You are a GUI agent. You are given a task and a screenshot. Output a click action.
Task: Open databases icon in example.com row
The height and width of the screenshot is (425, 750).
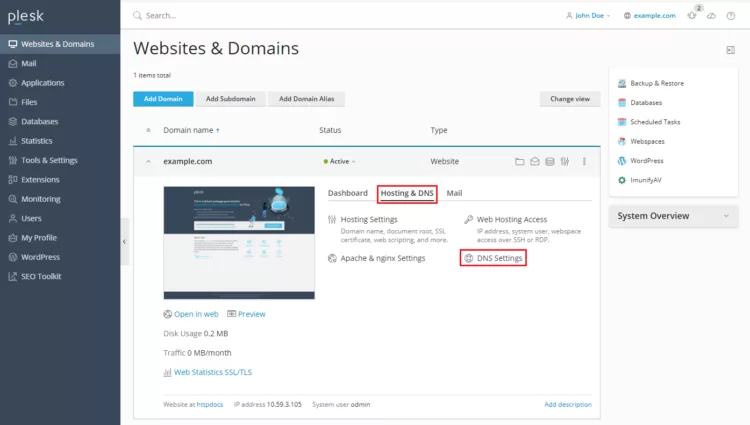tap(550, 161)
